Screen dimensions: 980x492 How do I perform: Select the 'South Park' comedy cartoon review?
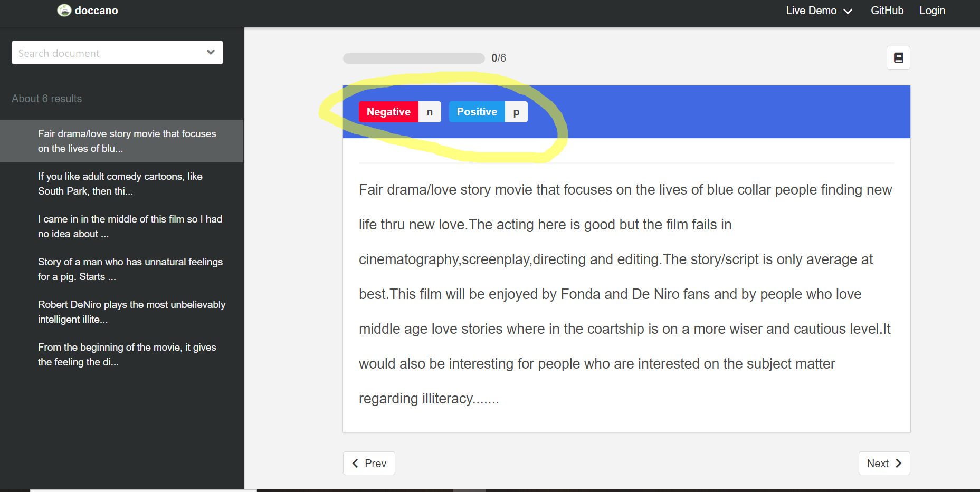point(120,184)
